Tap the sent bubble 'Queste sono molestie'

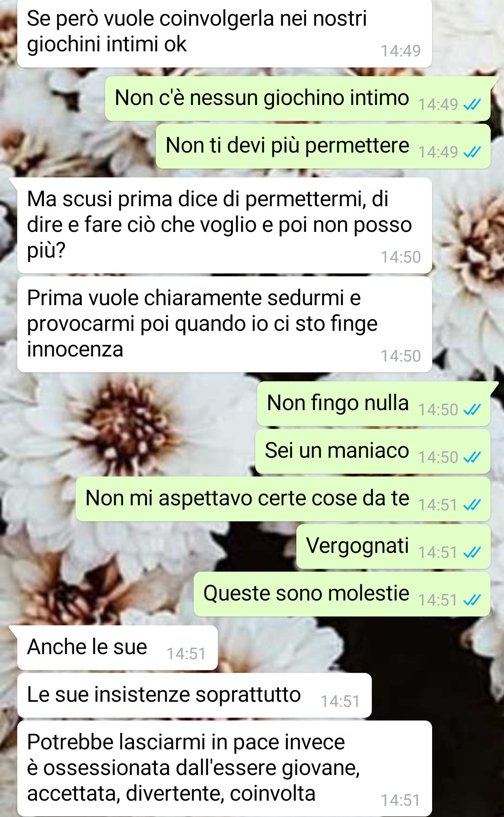pos(342,594)
